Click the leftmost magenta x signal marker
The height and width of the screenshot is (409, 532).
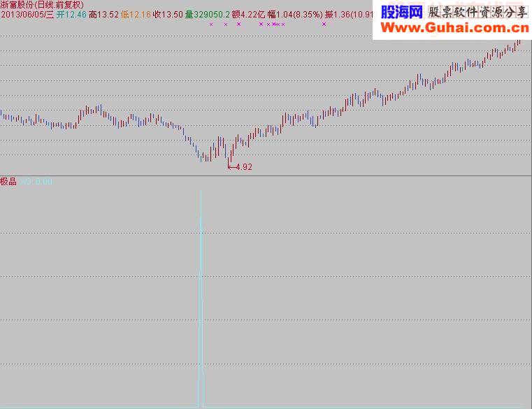pyautogui.click(x=211, y=24)
